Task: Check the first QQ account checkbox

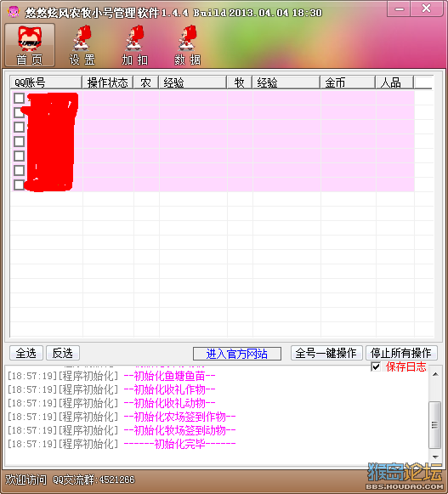Action: click(x=20, y=98)
